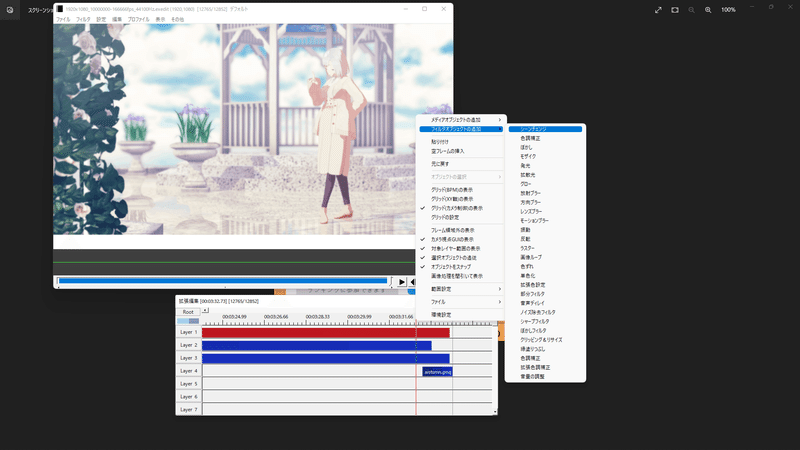The height and width of the screenshot is (450, 800).
Task: Click the 100% zoom level label
Action: click(728, 10)
